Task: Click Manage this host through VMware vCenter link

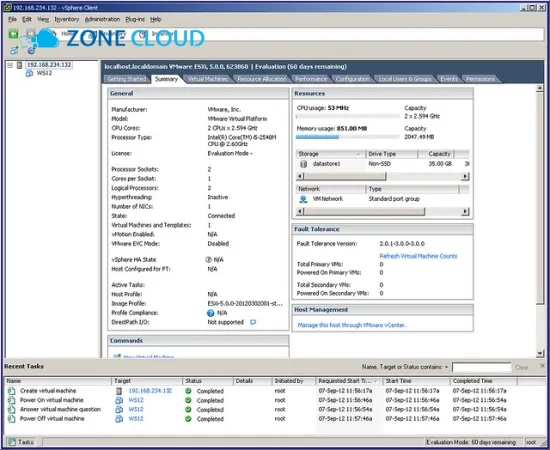Action: click(x=352, y=325)
